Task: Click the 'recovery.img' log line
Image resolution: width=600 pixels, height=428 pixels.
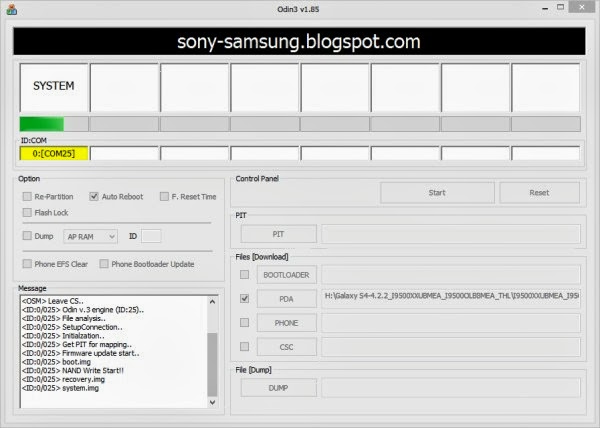Action: click(64, 379)
